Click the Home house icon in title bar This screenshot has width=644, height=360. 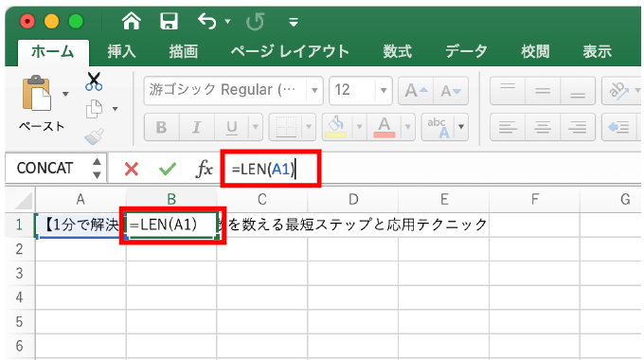click(x=132, y=21)
